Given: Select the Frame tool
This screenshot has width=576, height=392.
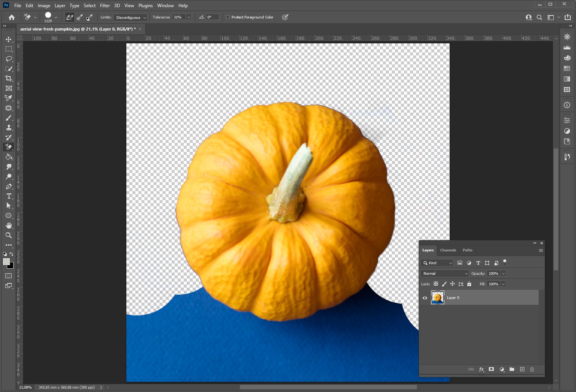Looking at the screenshot, I should point(9,88).
